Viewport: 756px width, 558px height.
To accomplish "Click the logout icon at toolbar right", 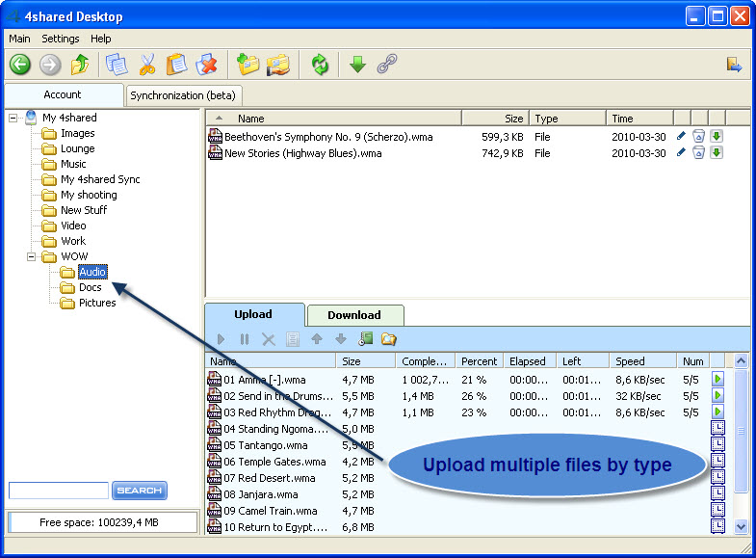I will point(734,65).
